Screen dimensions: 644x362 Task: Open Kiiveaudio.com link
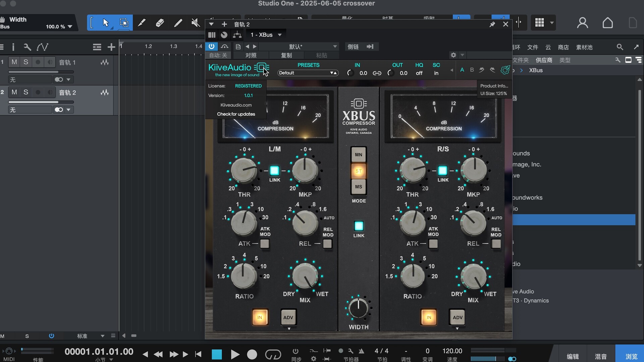point(236,105)
